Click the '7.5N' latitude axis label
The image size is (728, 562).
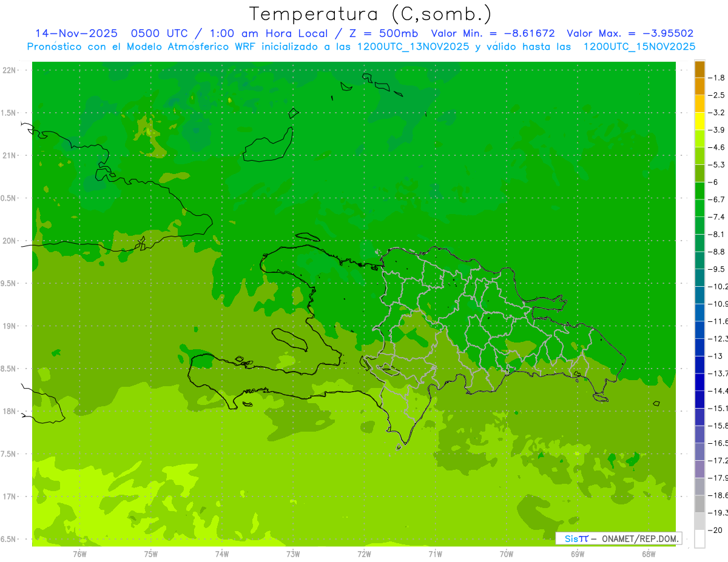8,454
